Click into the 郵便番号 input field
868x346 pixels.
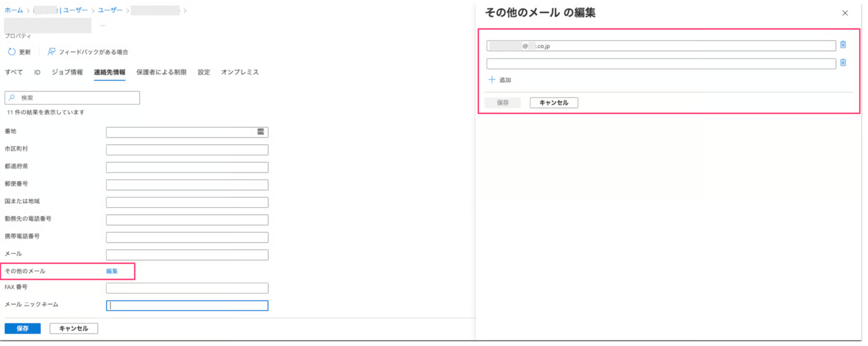coord(187,185)
